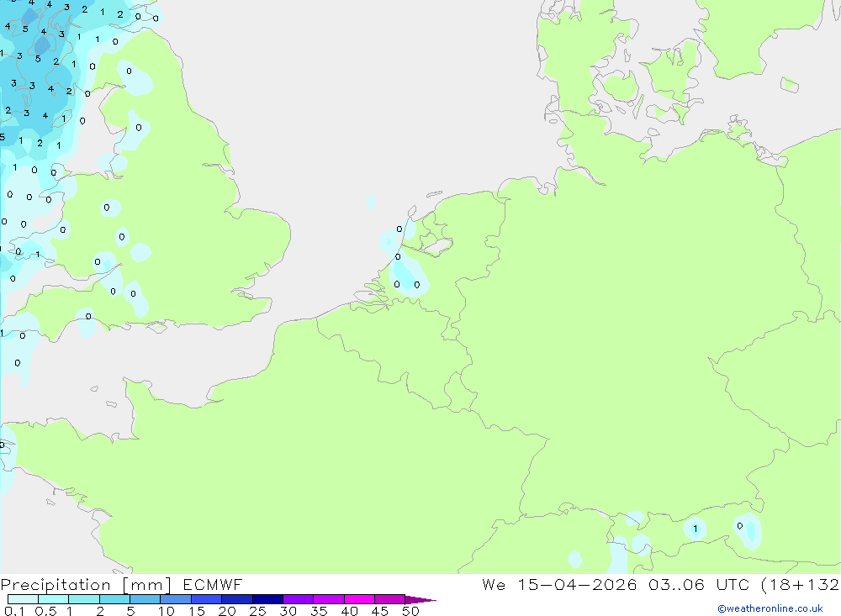
Task: Click the legend scale label '0.1'
Action: (x=14, y=611)
